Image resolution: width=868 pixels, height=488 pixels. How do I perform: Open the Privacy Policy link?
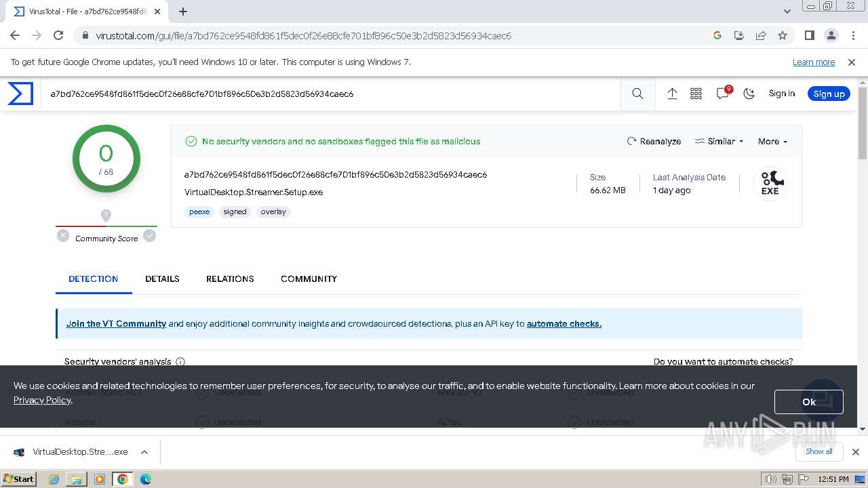tap(42, 400)
